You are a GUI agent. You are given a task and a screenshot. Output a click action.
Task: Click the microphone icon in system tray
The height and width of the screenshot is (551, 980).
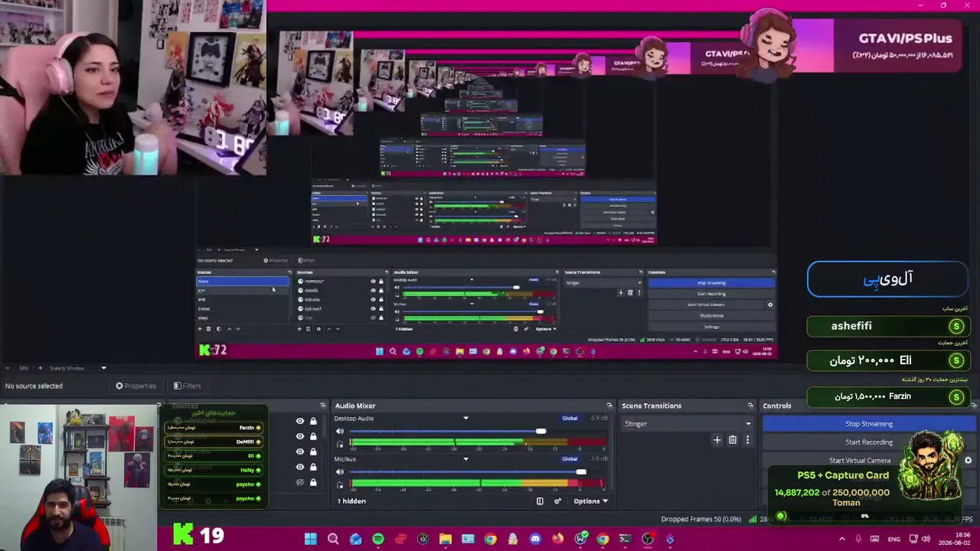click(858, 539)
